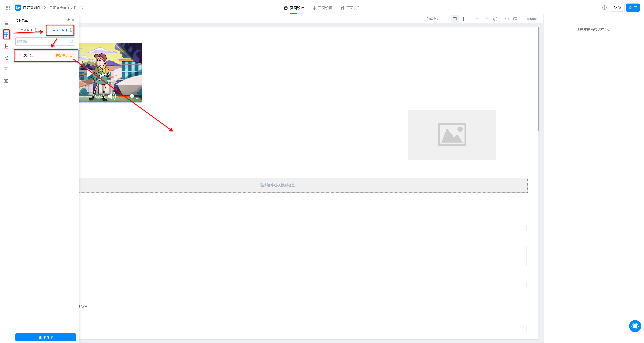Click the 自定义页面全组件 page title

click(63, 8)
